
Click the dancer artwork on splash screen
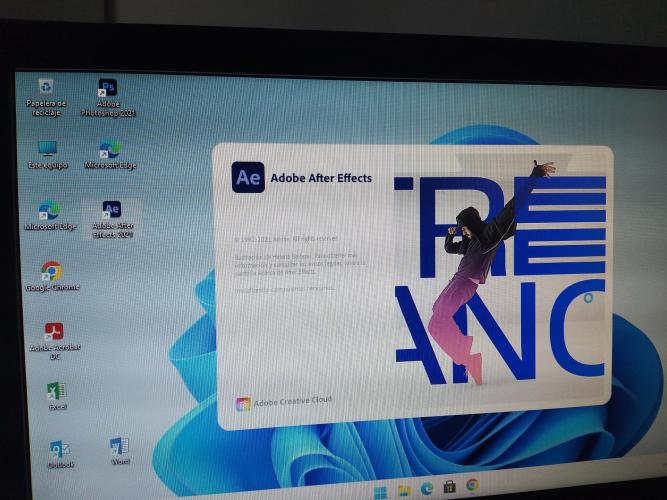tap(500, 273)
